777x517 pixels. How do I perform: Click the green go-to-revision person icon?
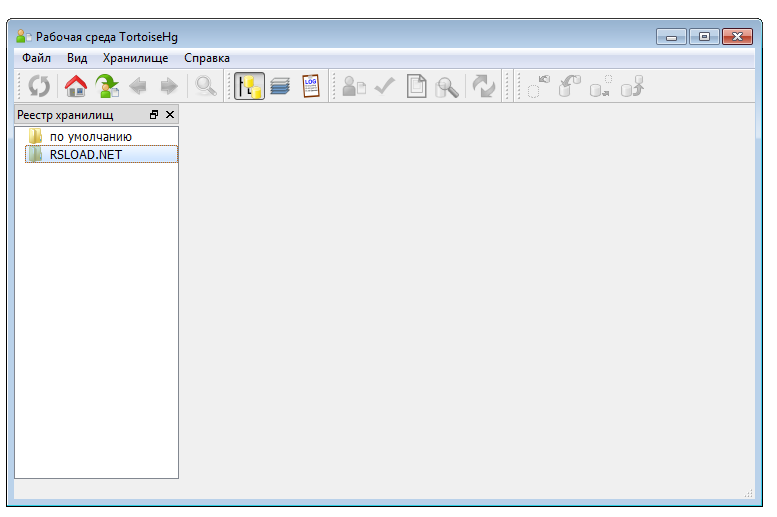107,86
